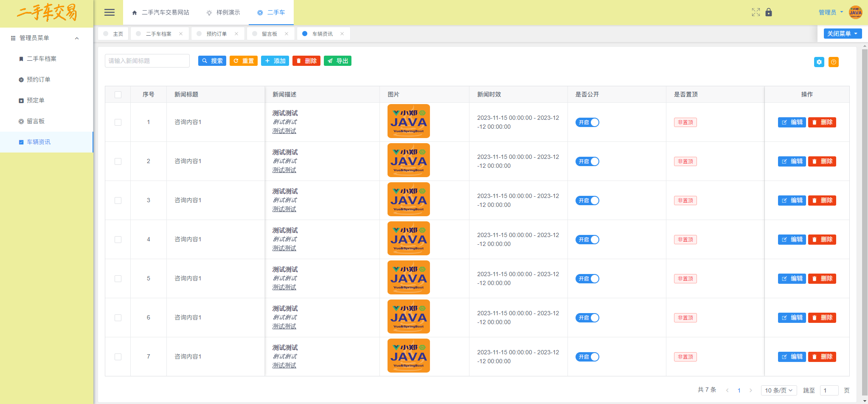
Task: Click the lock screen icon
Action: point(769,12)
